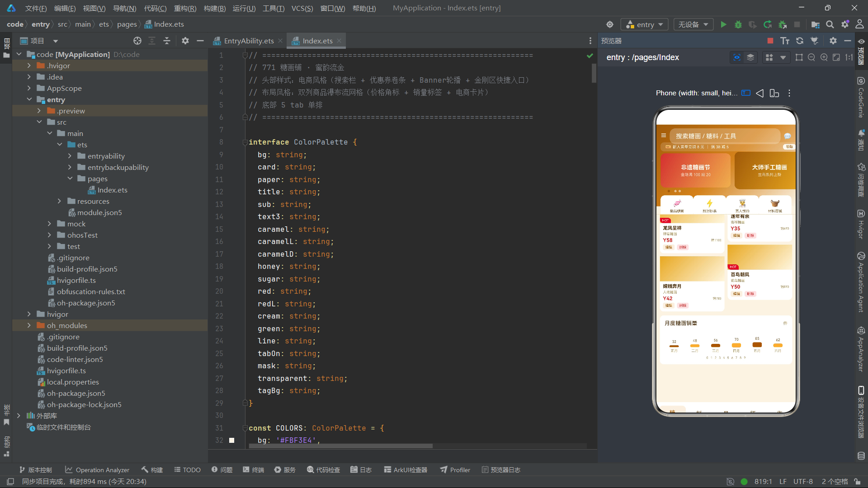Open previewer panel settings gear

coord(833,41)
